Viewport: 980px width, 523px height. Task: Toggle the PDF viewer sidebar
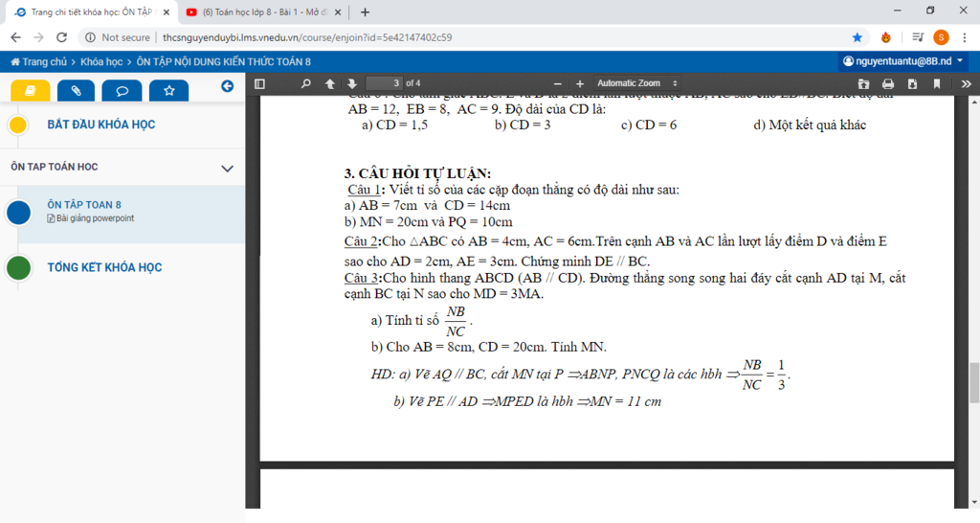[x=260, y=83]
